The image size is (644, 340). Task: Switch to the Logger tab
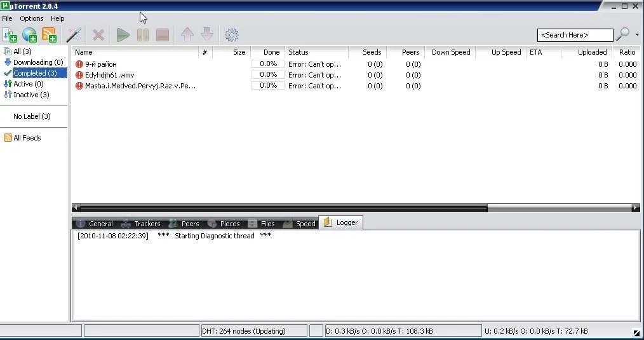(341, 223)
